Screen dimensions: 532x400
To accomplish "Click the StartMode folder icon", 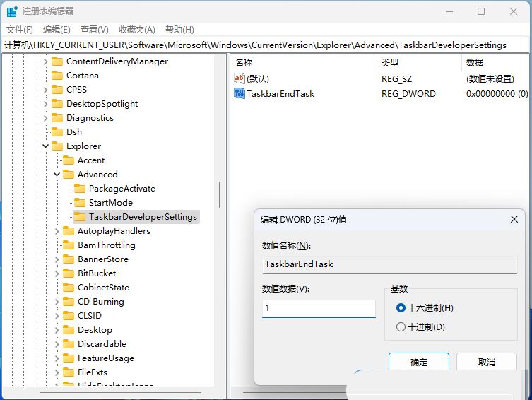I will pos(79,203).
